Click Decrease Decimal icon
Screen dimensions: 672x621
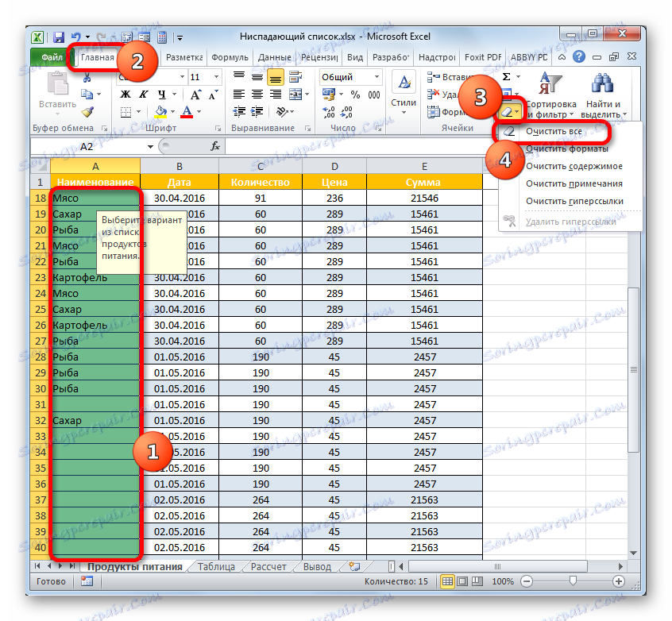[346, 112]
